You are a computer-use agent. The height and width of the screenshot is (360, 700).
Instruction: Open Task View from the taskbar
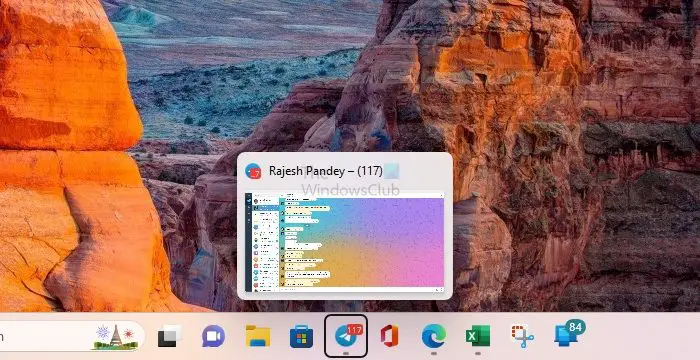(x=170, y=336)
